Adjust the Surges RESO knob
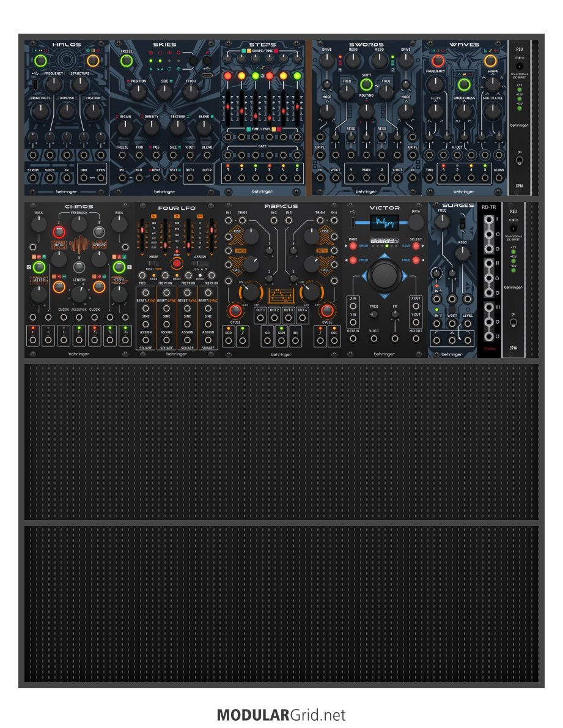The image size is (563, 728). point(462,253)
